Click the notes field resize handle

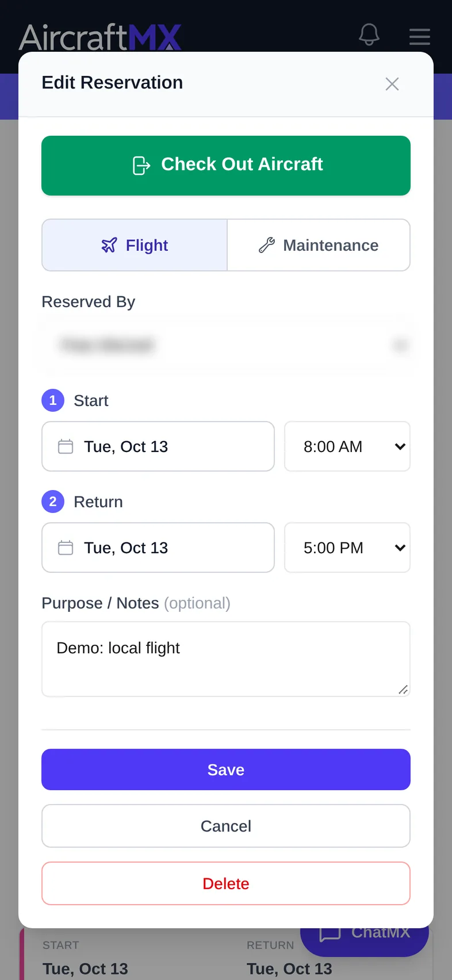pyautogui.click(x=403, y=690)
